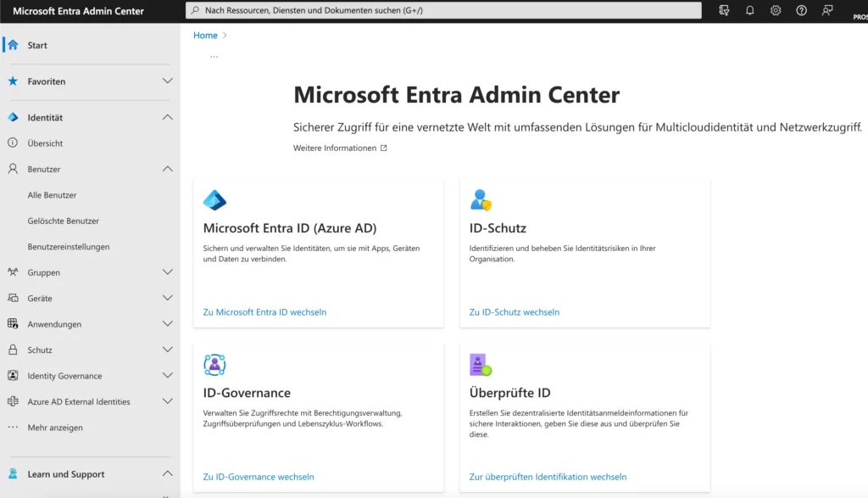The width and height of the screenshot is (868, 498).
Task: Click the Home breadcrumb link
Action: [205, 35]
